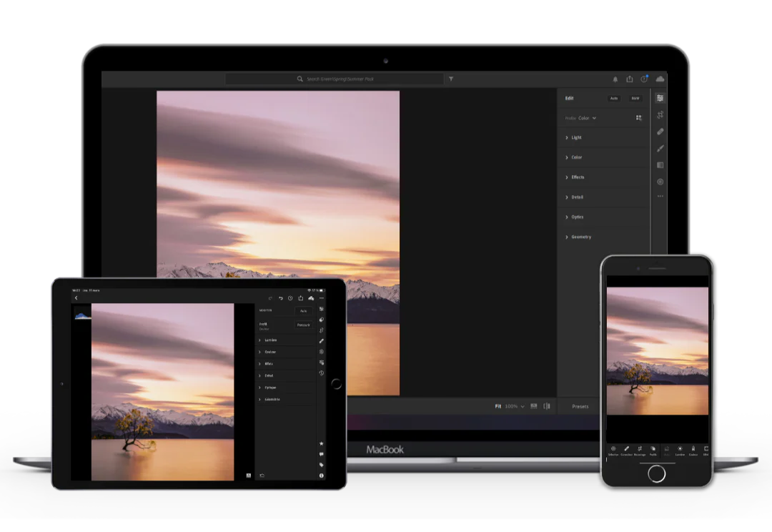The width and height of the screenshot is (772, 532).
Task: Click the filter funnel icon beside search
Action: point(451,79)
